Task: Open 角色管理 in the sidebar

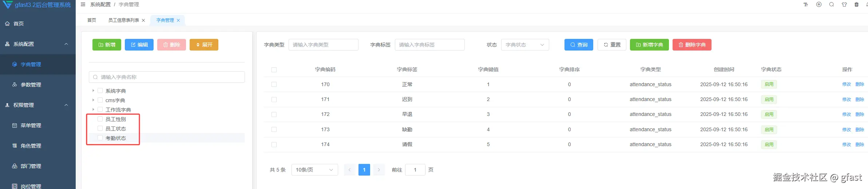Action: coord(38,146)
